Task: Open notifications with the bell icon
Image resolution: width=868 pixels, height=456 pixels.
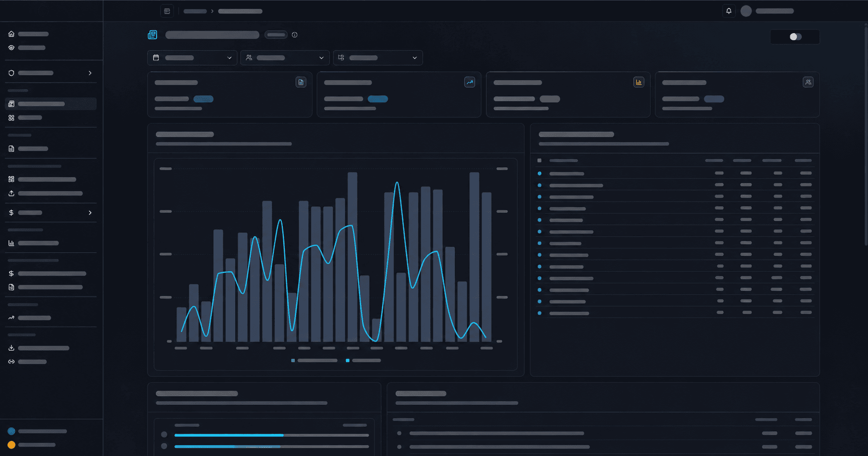Action: [x=729, y=11]
